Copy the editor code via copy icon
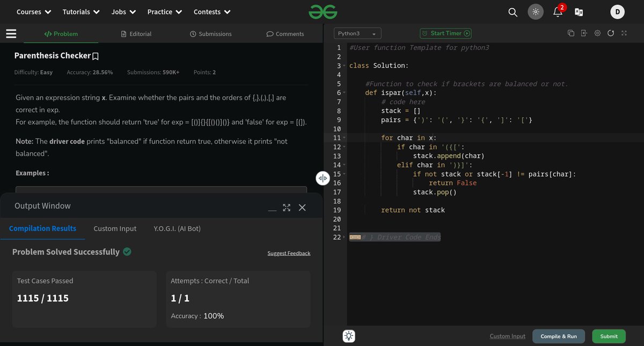The image size is (644, 346). tap(571, 33)
